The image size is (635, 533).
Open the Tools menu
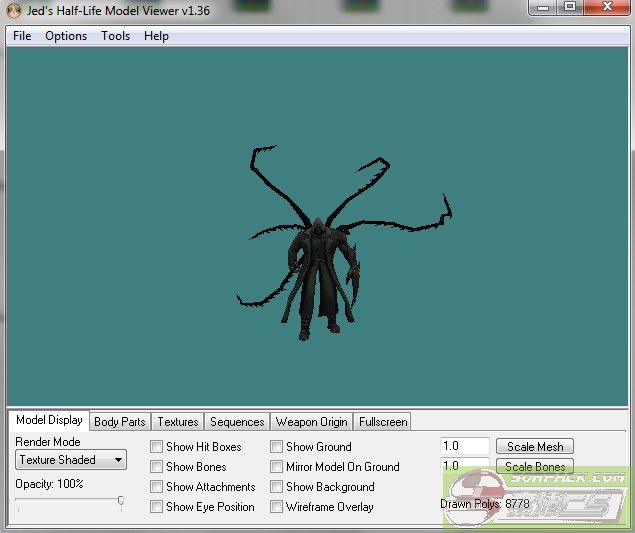115,36
